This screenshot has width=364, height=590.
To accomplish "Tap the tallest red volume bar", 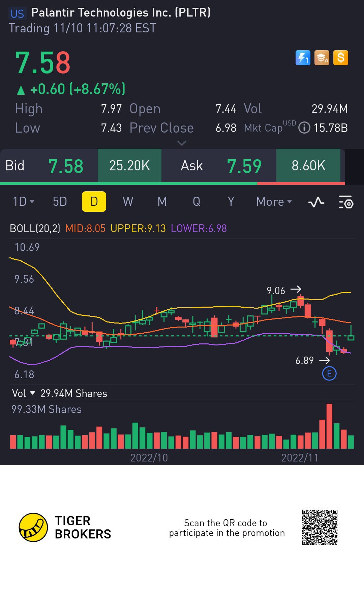I will 329,426.
